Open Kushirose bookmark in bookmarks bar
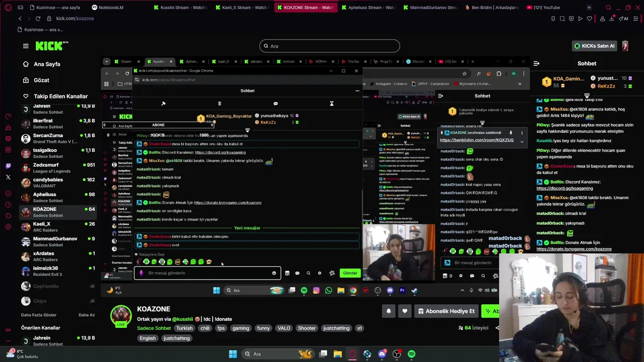The image size is (644, 362). 40,30
